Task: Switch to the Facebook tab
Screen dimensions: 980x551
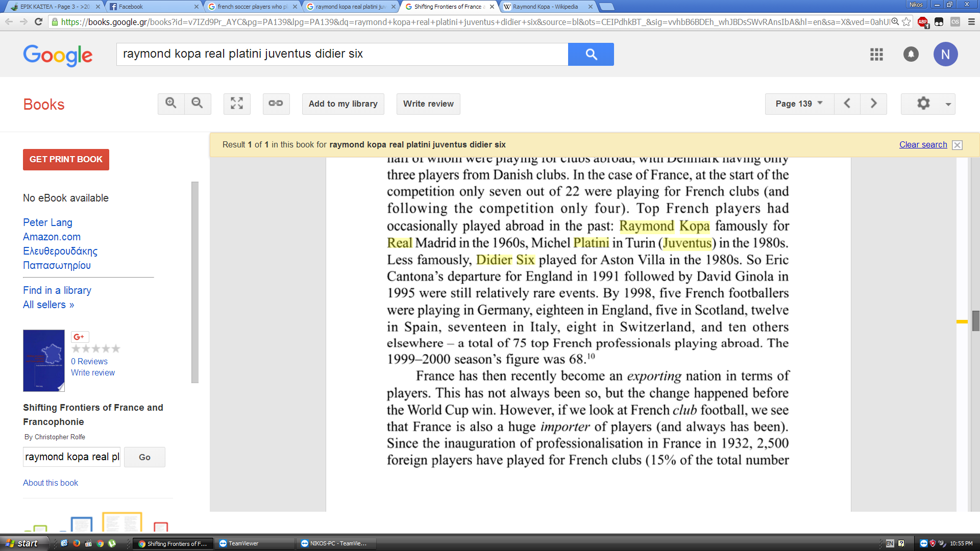Action: click(153, 7)
